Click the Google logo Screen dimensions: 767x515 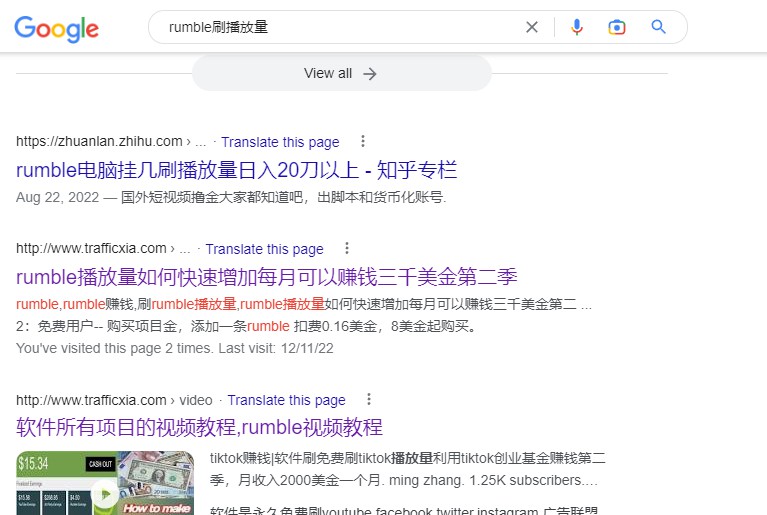pos(56,29)
